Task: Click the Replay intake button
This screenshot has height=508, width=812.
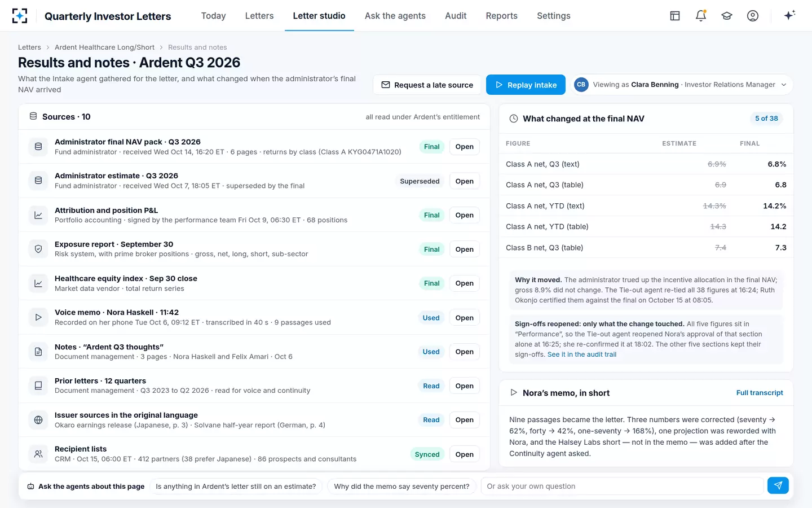Action: coord(526,85)
